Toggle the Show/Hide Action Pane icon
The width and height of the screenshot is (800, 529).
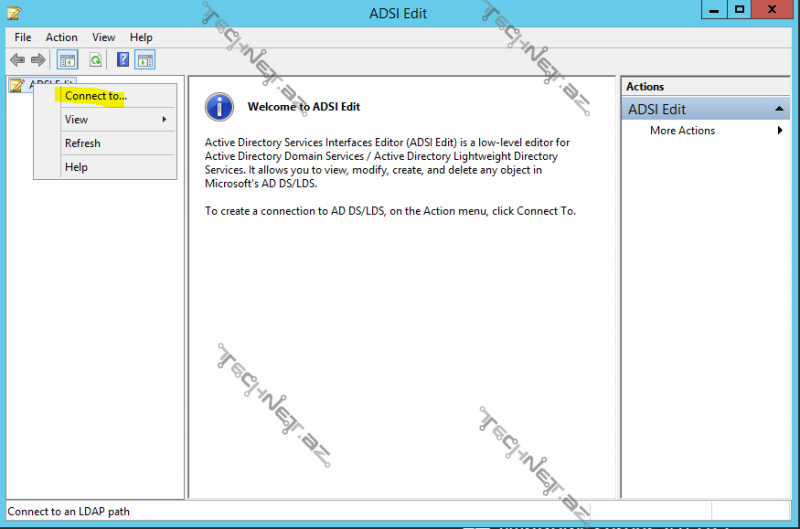145,60
